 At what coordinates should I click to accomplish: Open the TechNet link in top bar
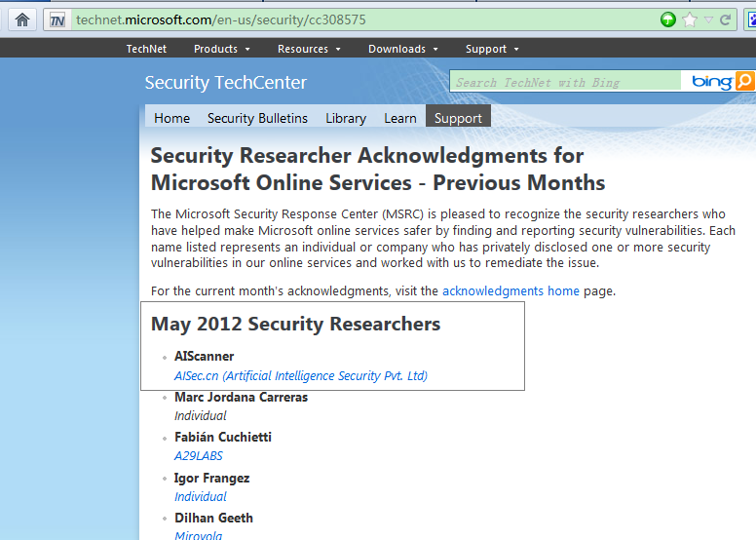(x=146, y=49)
